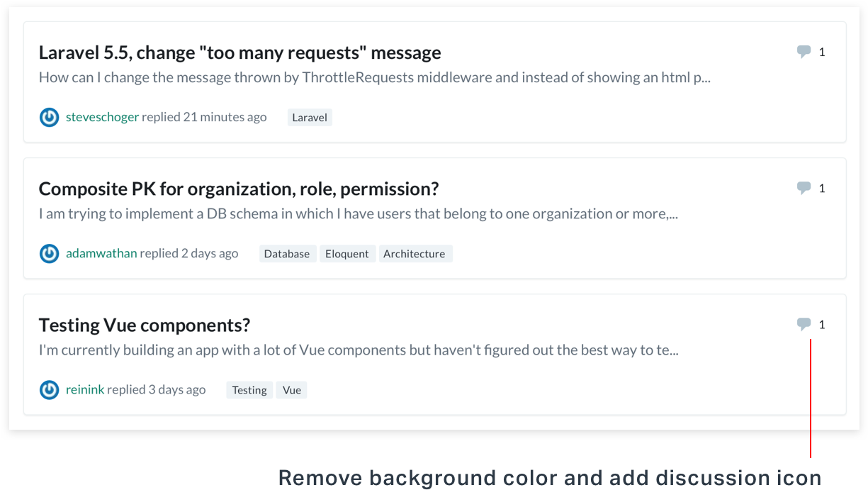The height and width of the screenshot is (490, 868).
Task: Click comment icon on Testing Vue thread
Action: pos(804,324)
